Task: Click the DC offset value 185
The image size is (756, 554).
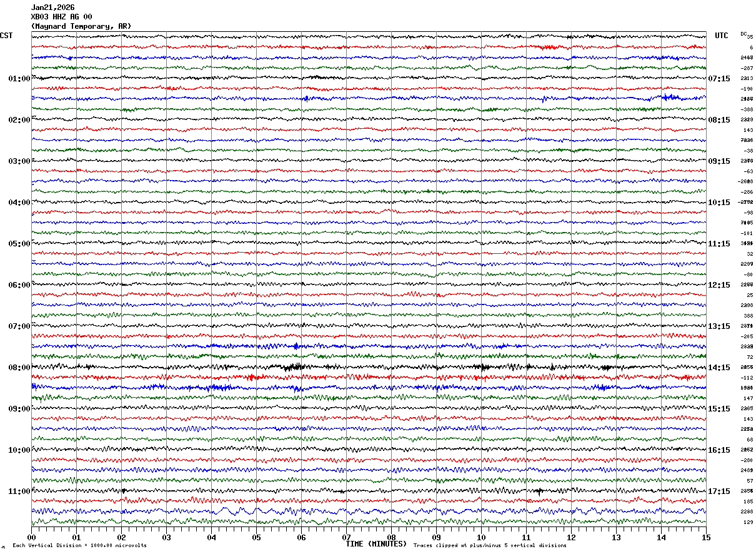Action: pyautogui.click(x=748, y=501)
